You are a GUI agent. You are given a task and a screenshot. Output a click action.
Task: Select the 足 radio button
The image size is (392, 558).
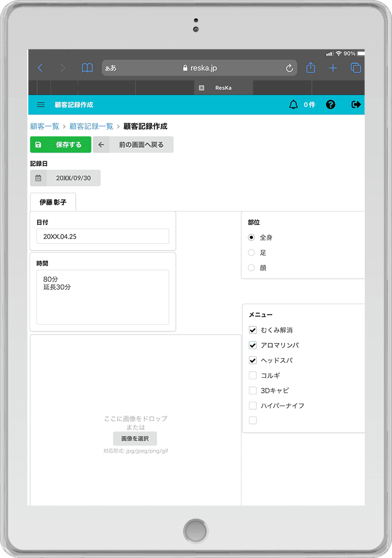pos(252,253)
